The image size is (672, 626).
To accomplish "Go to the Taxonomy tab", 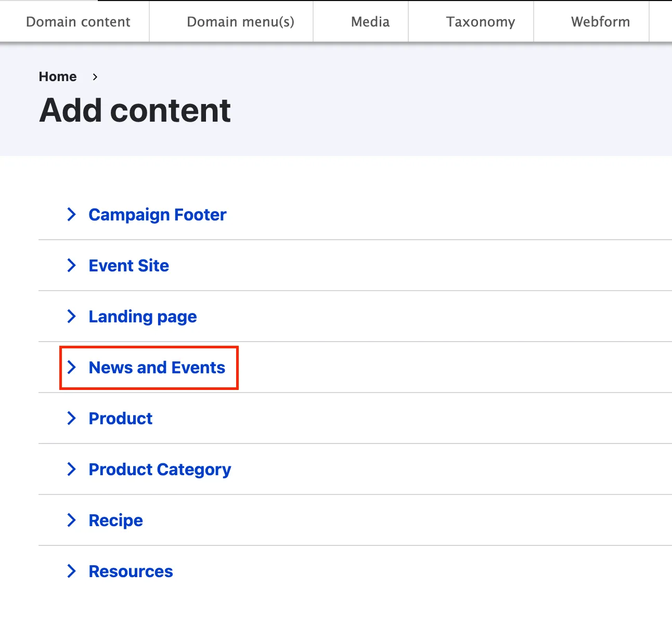I will point(481,22).
